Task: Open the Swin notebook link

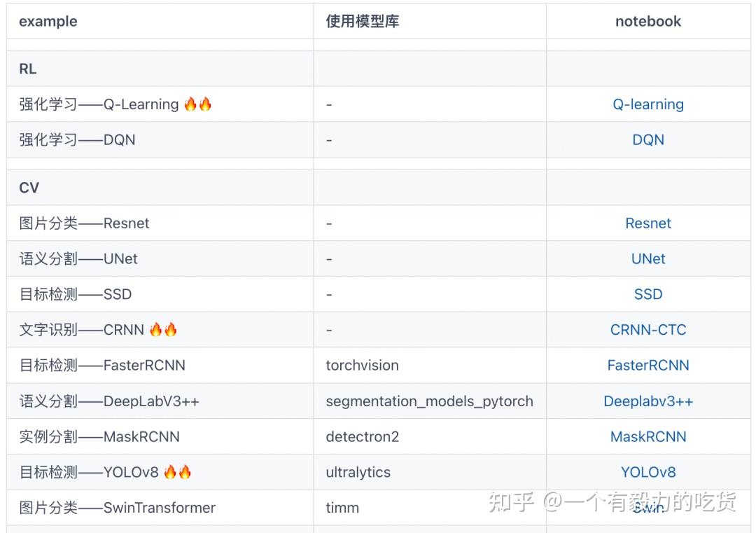Action: coord(648,507)
